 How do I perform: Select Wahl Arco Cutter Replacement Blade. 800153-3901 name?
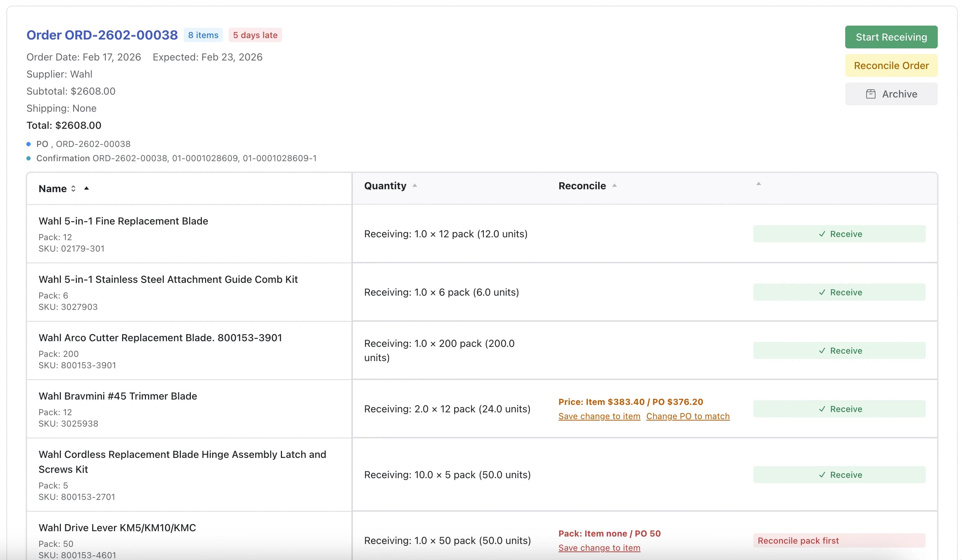[160, 338]
